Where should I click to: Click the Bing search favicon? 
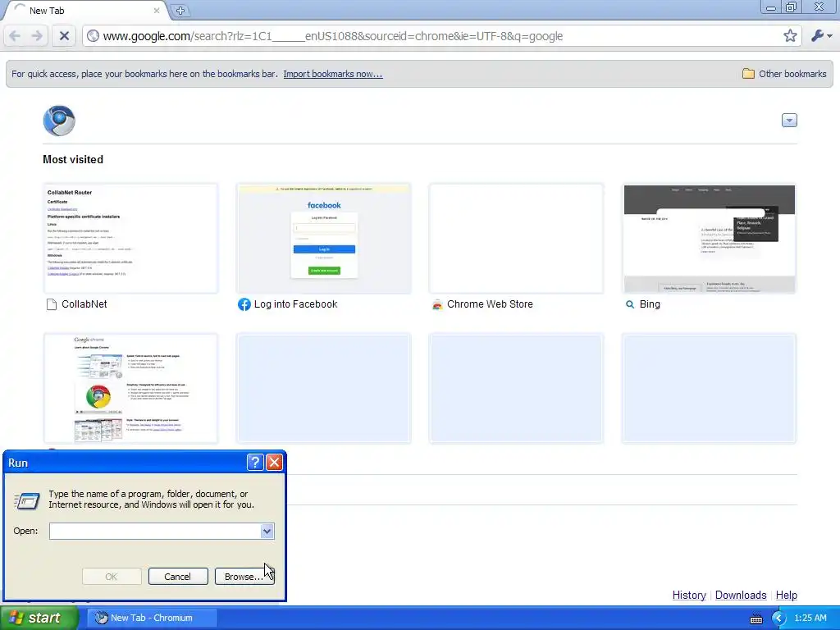630,304
